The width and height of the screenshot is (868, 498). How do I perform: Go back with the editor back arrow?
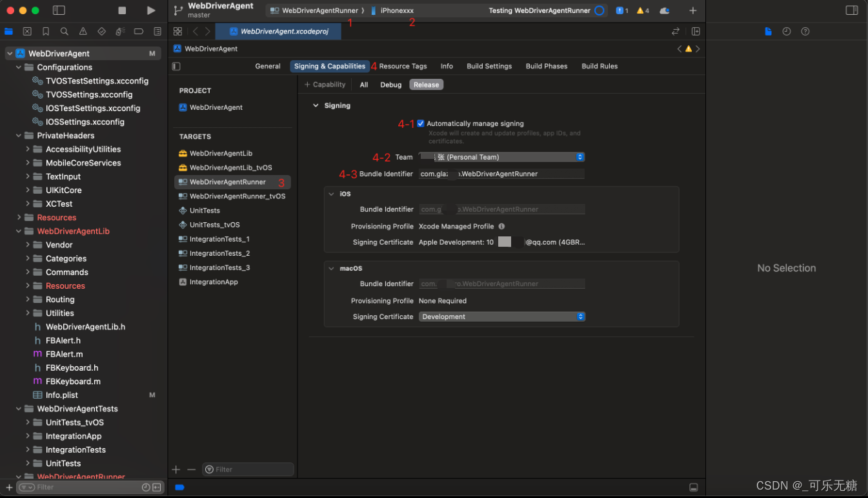point(196,31)
